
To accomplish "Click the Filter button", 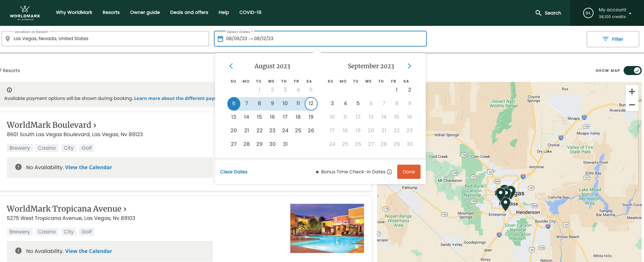I will [x=613, y=39].
